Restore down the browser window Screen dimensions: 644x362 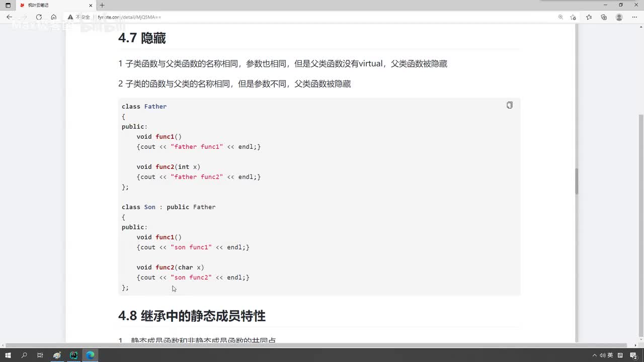pyautogui.click(x=620, y=5)
